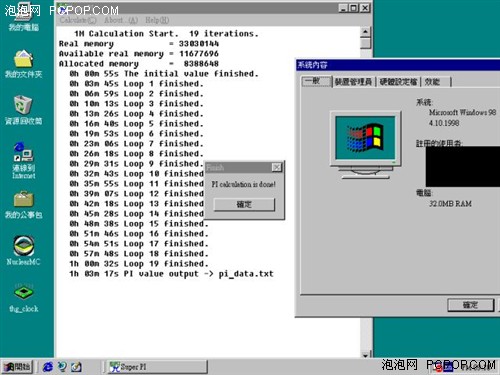This screenshot has height=375, width=500.
Task: Click the '32.0MB RAM' text
Action: [x=450, y=203]
